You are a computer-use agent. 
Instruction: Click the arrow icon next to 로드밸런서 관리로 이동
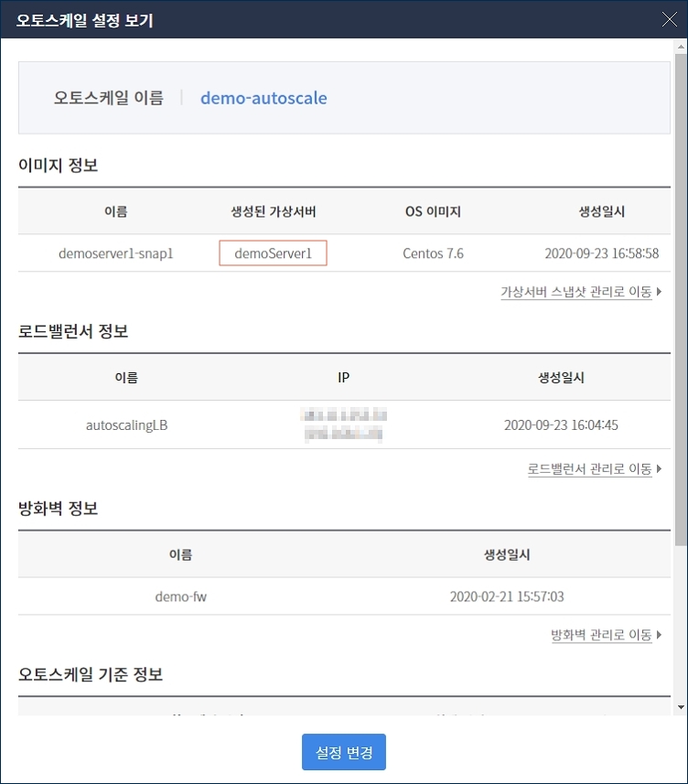coord(660,468)
